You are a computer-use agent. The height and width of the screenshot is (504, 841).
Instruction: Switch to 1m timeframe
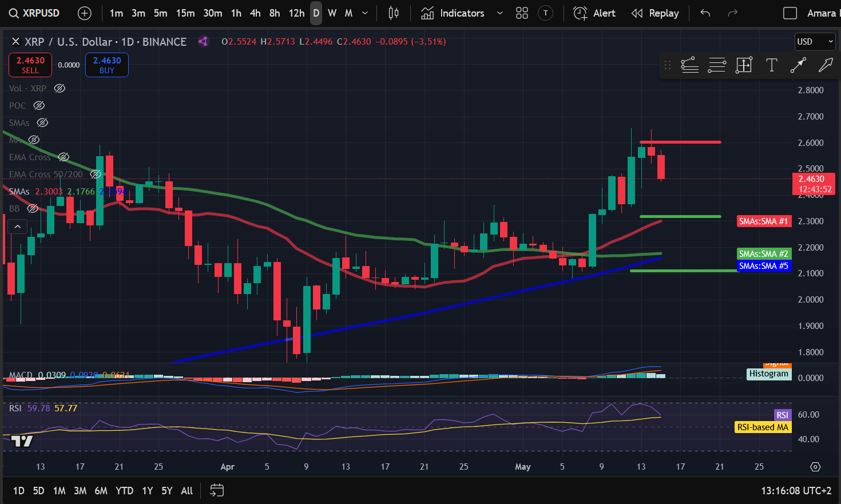pos(116,13)
